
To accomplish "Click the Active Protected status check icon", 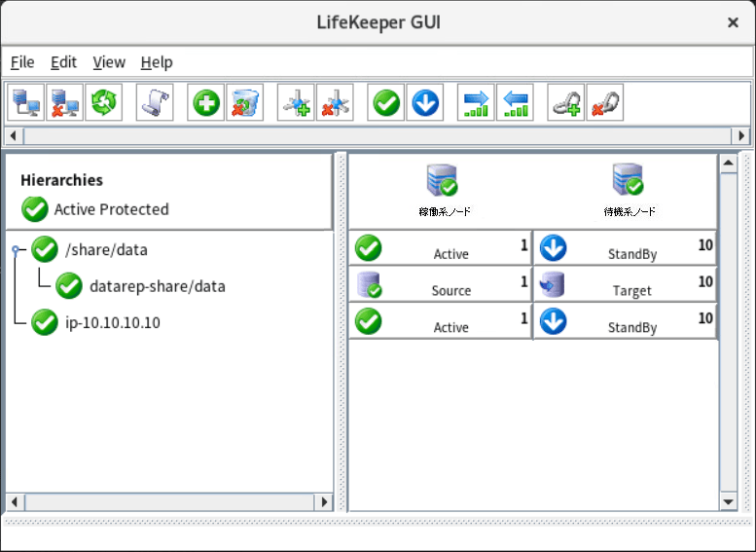I will [35, 209].
